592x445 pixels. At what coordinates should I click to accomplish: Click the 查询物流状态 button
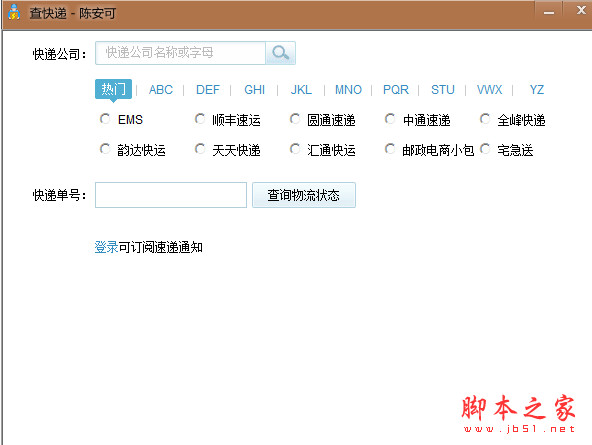pyautogui.click(x=304, y=195)
